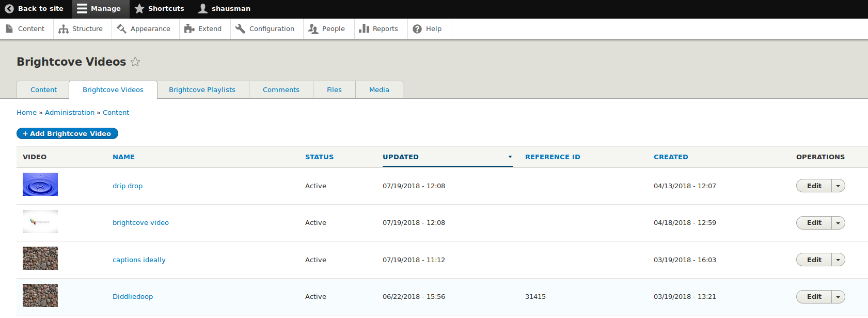Screen dimensions: 868x318
Task: Open the captions ideally video link
Action: click(x=139, y=260)
